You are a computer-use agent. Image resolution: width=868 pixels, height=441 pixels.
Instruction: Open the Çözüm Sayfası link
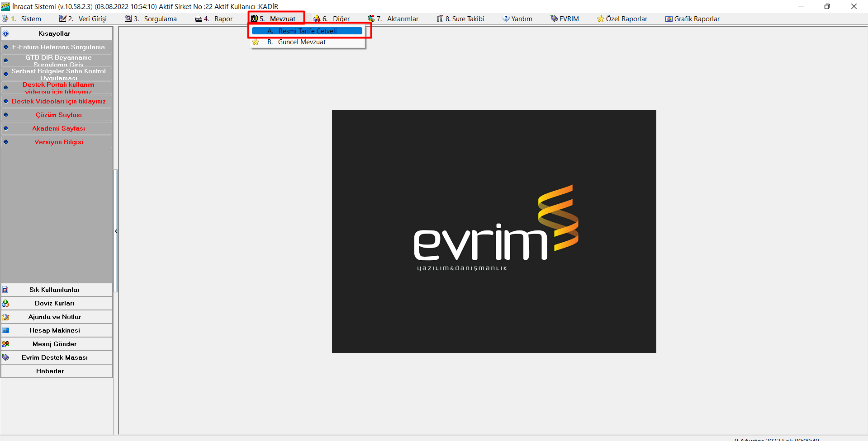58,115
